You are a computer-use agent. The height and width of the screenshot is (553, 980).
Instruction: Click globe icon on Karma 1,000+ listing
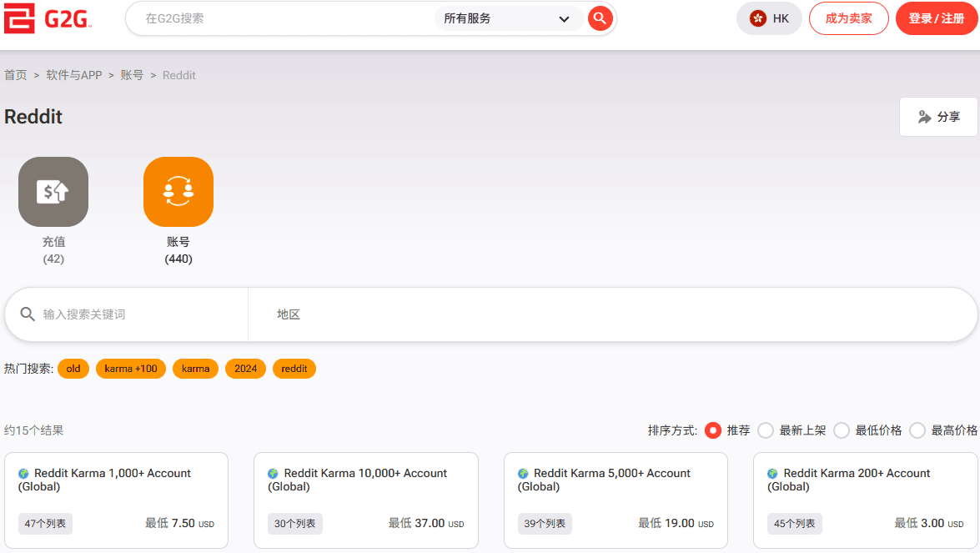coord(23,474)
